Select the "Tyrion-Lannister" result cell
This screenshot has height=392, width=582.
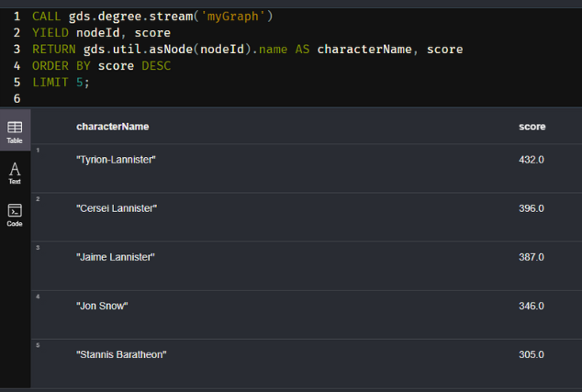pyautogui.click(x=116, y=160)
